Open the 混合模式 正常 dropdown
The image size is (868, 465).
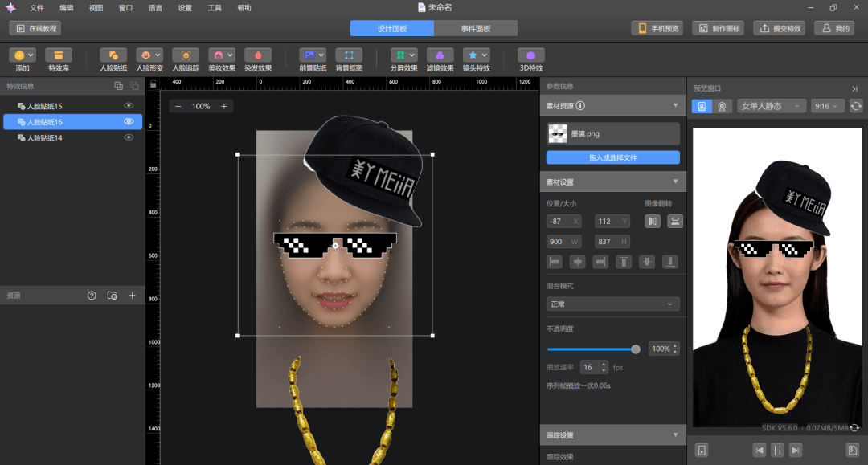coord(612,304)
